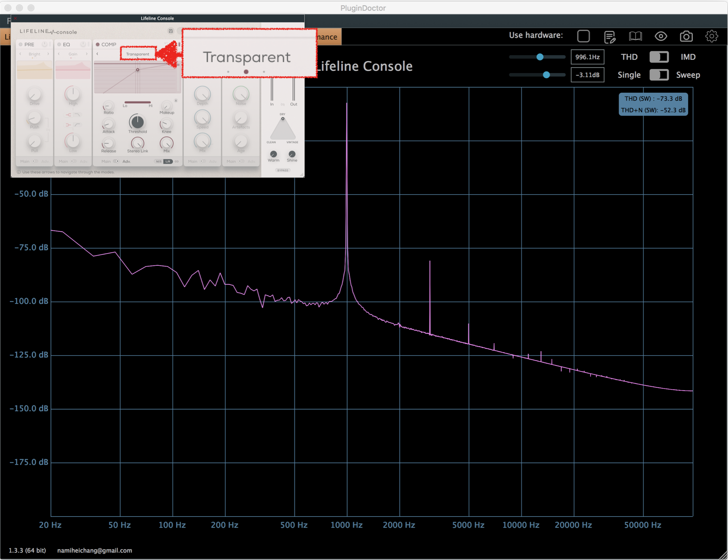Click the Ratio knob
This screenshot has height=560, width=728.
tap(108, 105)
